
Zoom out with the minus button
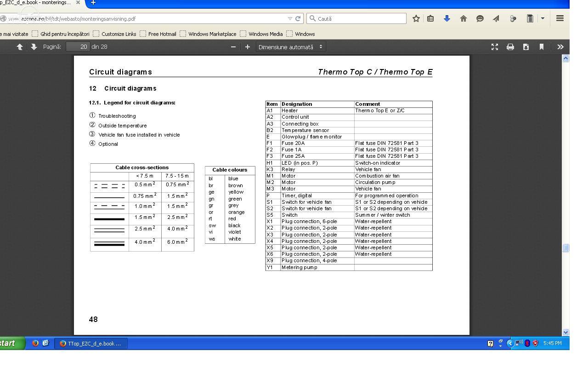(233, 47)
